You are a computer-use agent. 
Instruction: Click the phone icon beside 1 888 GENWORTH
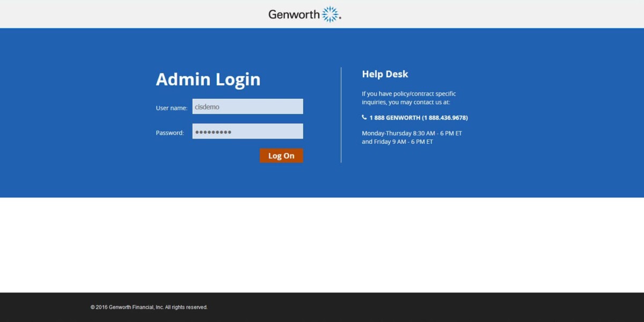(364, 117)
